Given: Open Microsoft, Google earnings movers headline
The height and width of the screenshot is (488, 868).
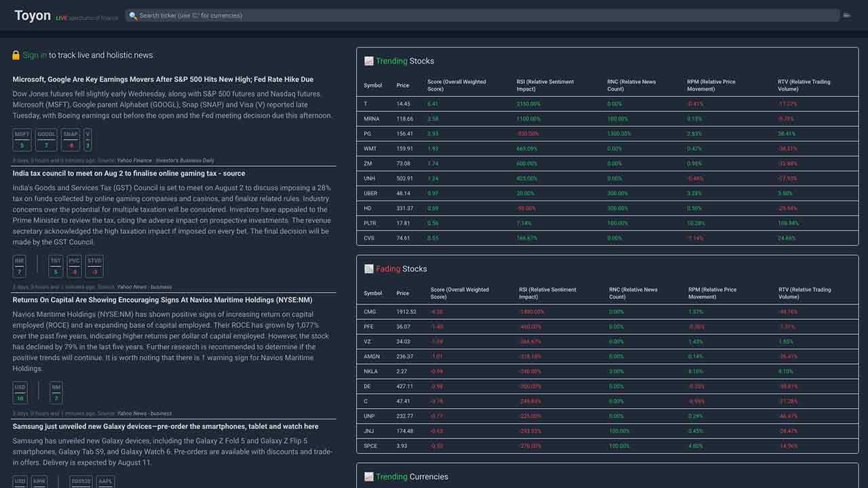Looking at the screenshot, I should (x=163, y=79).
